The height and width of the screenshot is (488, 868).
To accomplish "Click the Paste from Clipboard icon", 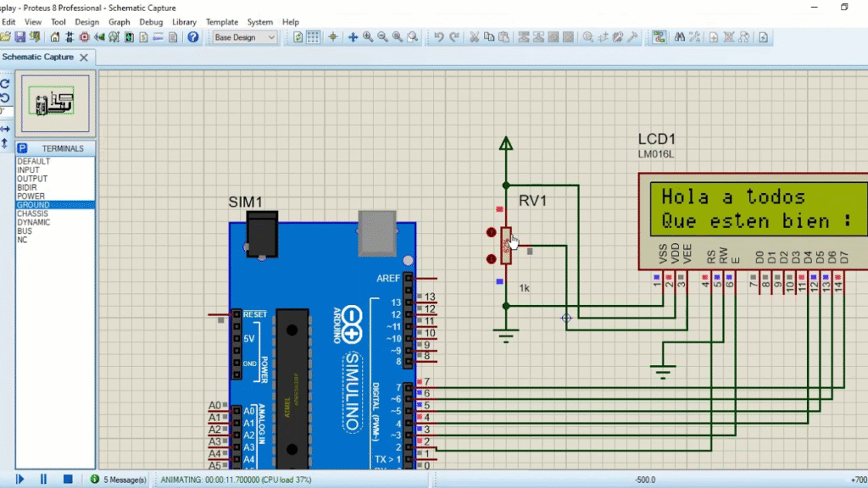I will click(504, 37).
